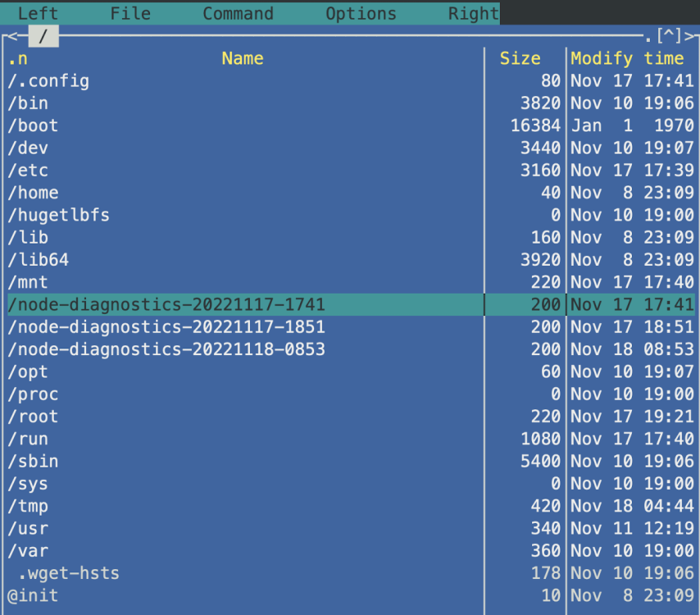700x615 pixels.
Task: Open the directory history list '[^]'
Action: coord(669,36)
